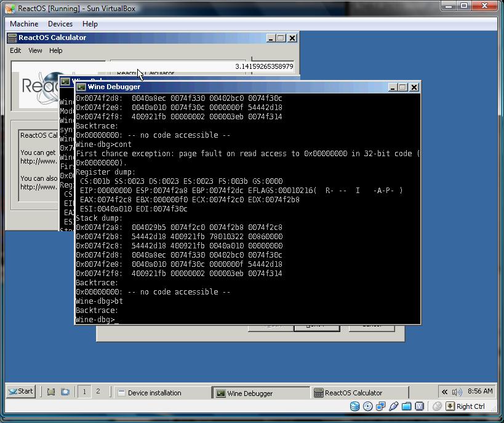Expand hidden tray icons chevron

click(444, 392)
